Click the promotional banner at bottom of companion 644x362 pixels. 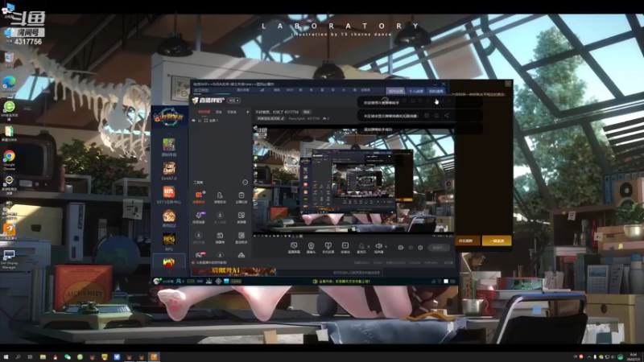click(x=233, y=272)
